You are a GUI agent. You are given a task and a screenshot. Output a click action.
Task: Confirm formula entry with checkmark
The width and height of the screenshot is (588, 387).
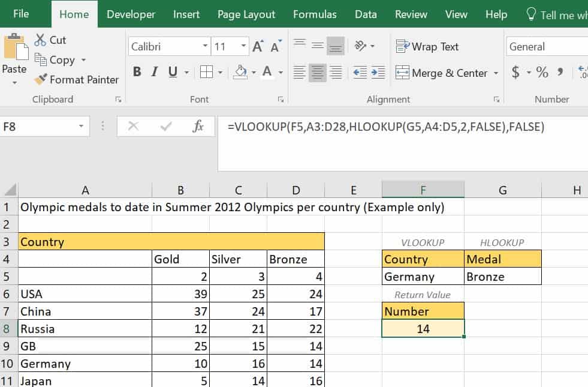coord(166,126)
